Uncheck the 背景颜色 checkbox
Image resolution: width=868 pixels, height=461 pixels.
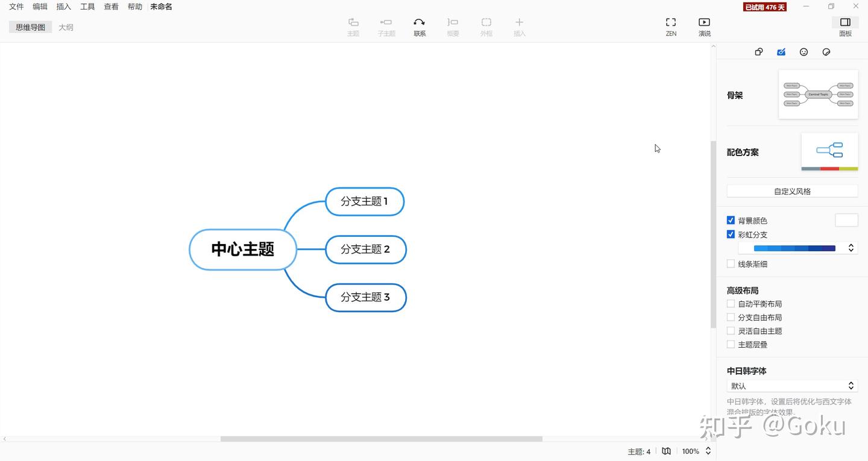731,221
